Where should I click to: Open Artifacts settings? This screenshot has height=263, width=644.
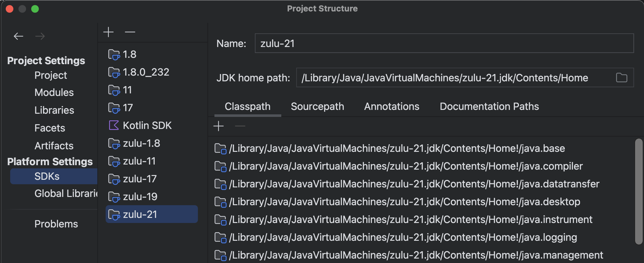[x=54, y=146]
